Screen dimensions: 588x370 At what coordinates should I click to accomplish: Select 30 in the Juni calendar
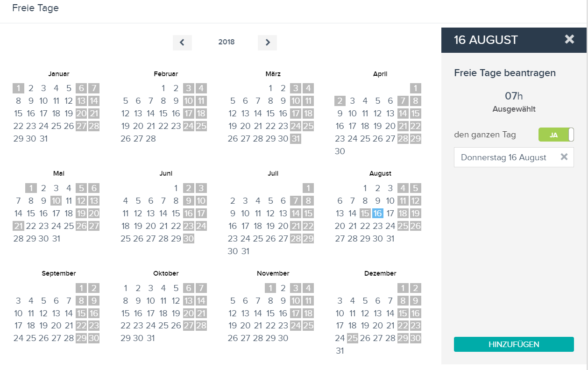(188, 239)
